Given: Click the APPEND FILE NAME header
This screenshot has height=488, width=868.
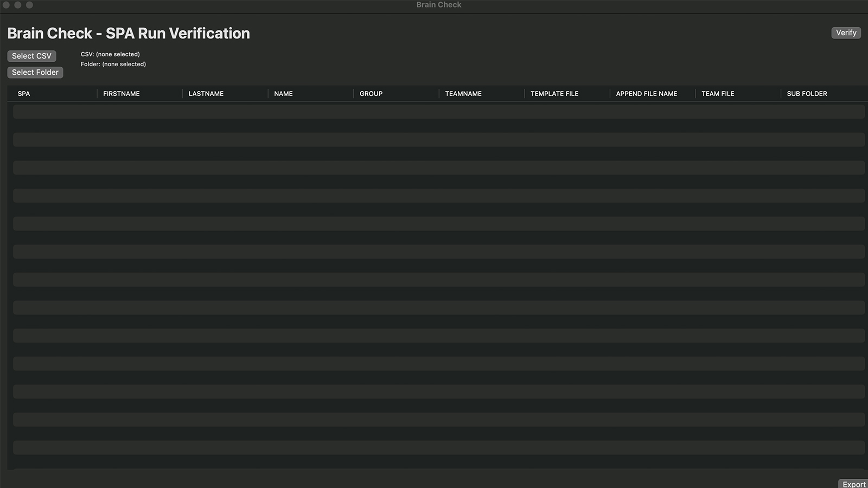Looking at the screenshot, I should (646, 94).
